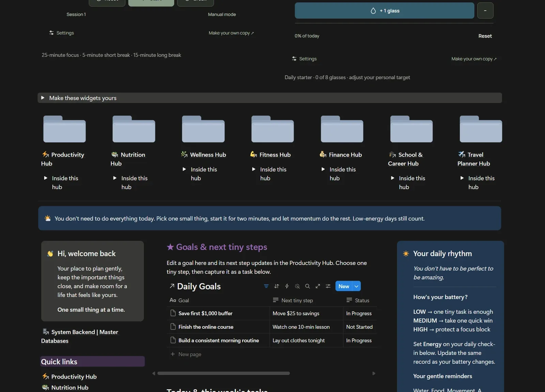Click the Fitness Hub folder image
Viewport: 545px width, 392px height.
pyautogui.click(x=272, y=129)
